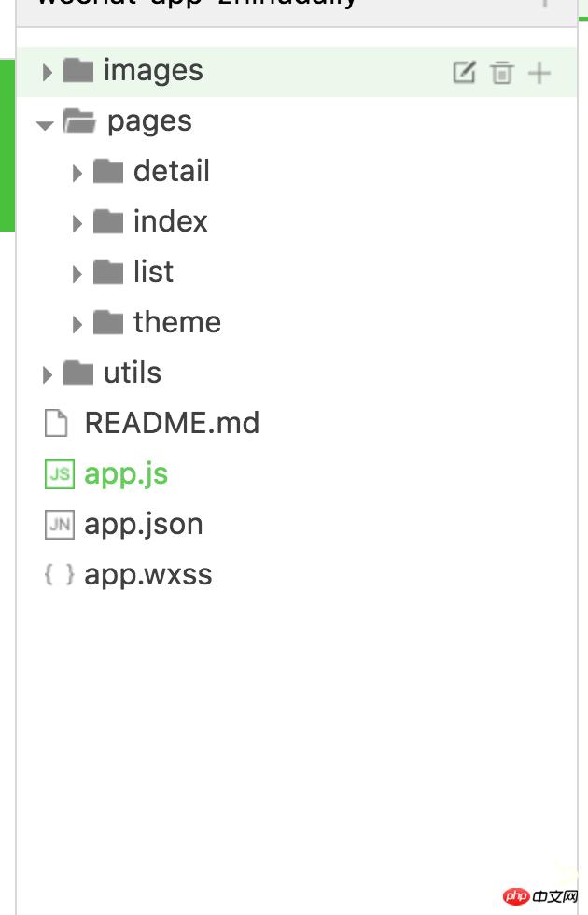Open the README.md file
Screen dimensions: 588x915
[172, 424]
